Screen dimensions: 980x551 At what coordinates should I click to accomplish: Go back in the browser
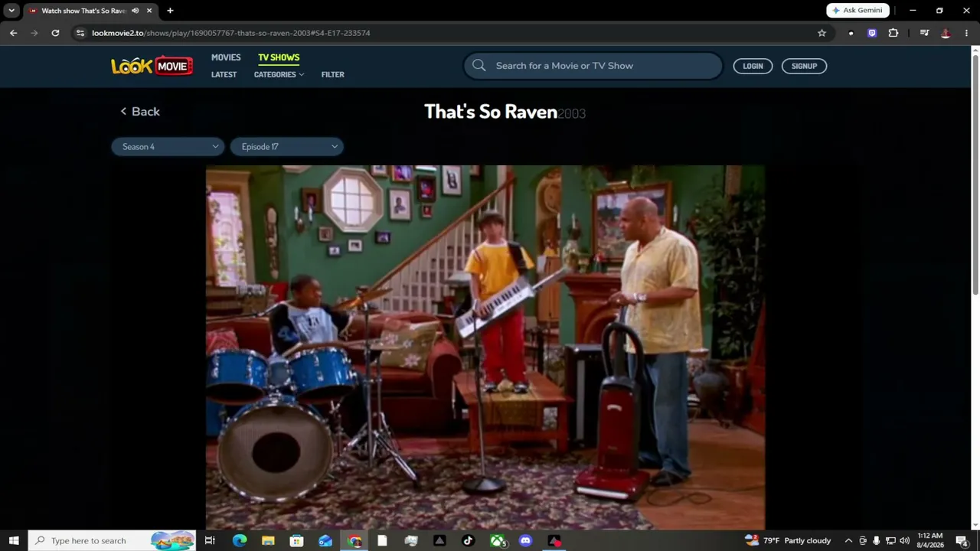pyautogui.click(x=13, y=33)
